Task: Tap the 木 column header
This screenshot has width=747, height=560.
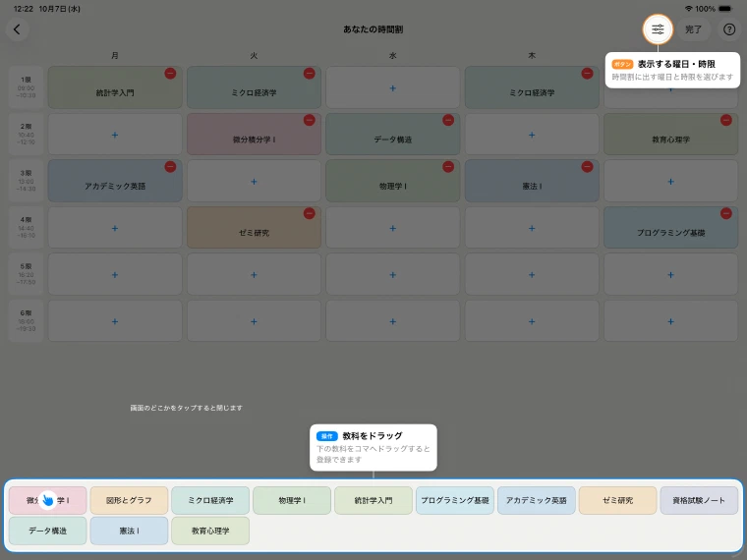Action: pyautogui.click(x=532, y=56)
